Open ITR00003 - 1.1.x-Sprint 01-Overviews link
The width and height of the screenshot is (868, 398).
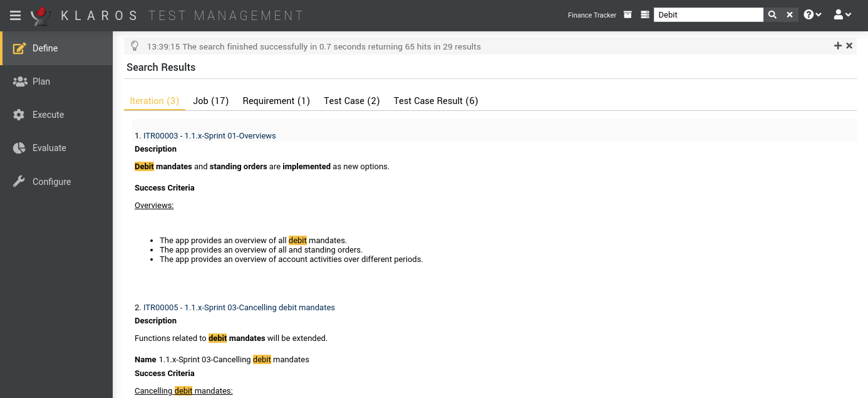tap(209, 135)
